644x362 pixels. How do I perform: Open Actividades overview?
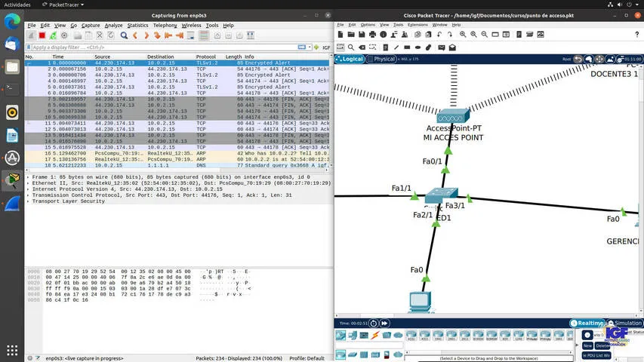coord(17,5)
